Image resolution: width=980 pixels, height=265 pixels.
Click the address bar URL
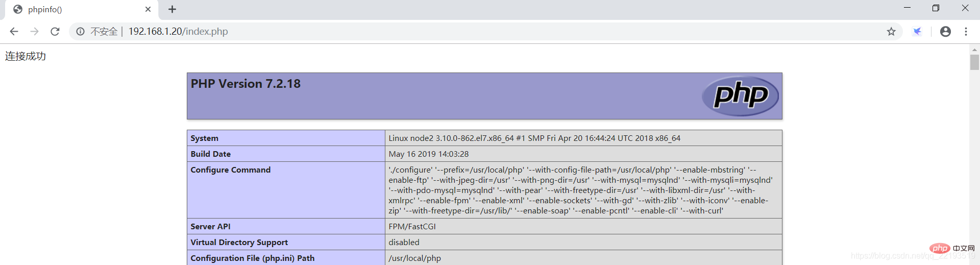pos(178,32)
